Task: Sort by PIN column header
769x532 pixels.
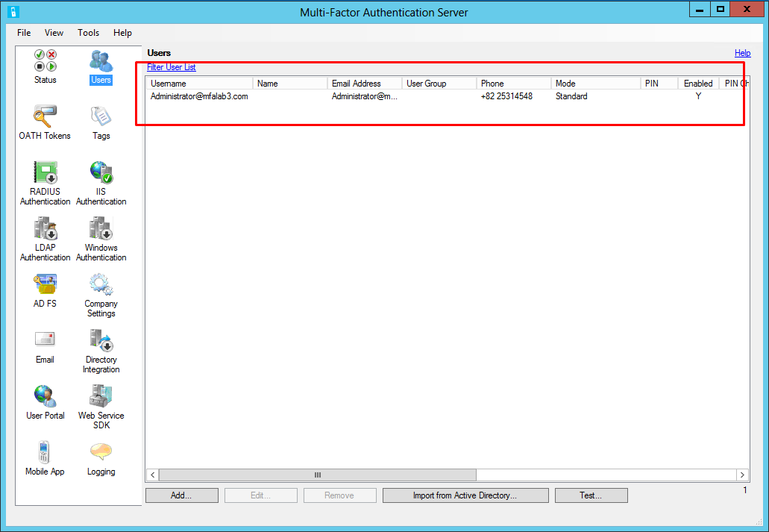Action: [x=659, y=84]
